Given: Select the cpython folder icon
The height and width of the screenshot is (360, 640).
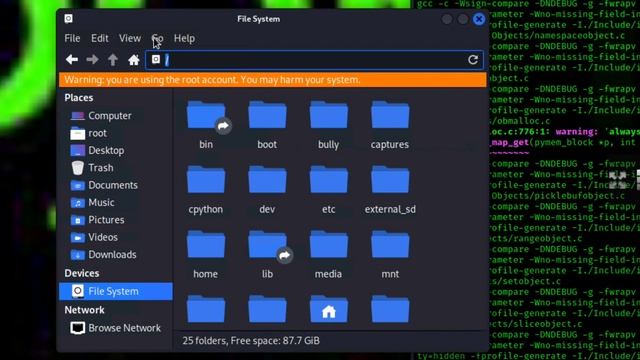Looking at the screenshot, I should pyautogui.click(x=206, y=180).
